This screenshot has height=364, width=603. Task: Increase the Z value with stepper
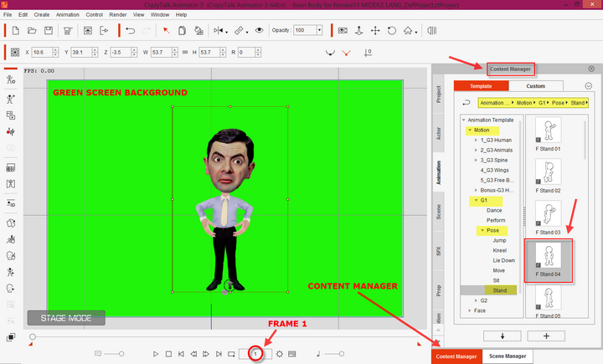[x=134, y=50]
